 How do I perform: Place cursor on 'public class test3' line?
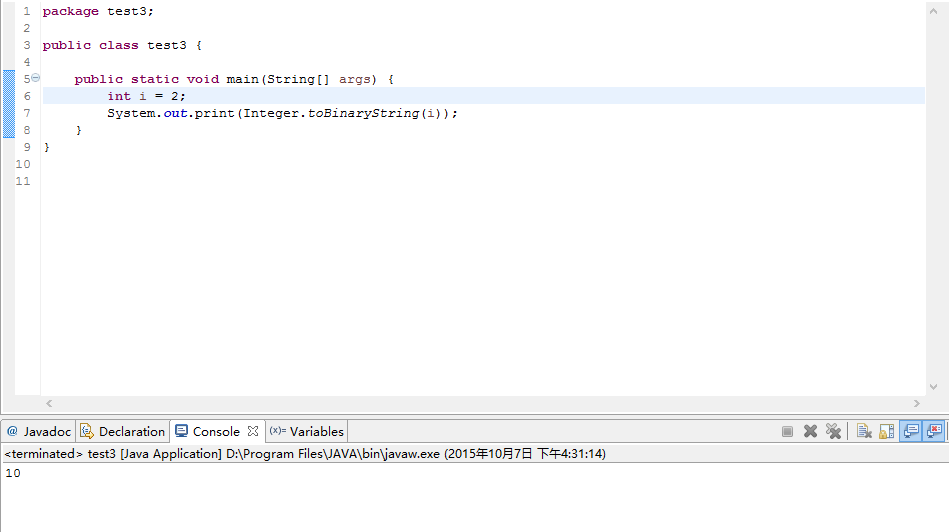point(122,45)
